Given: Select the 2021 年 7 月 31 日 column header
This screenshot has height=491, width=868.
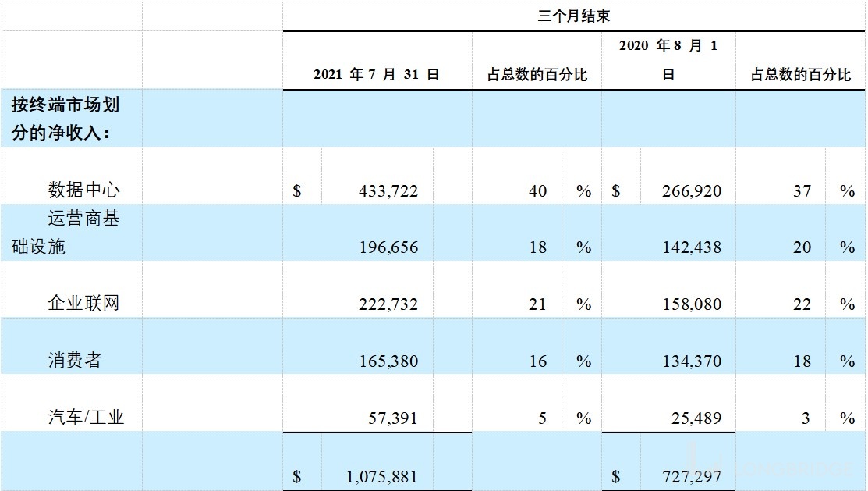Looking at the screenshot, I should coord(377,75).
